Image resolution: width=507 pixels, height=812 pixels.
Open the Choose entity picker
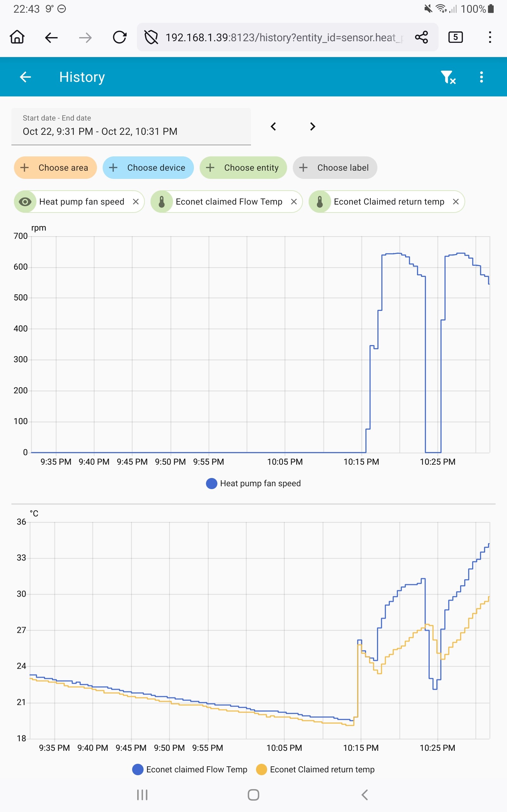pos(243,168)
